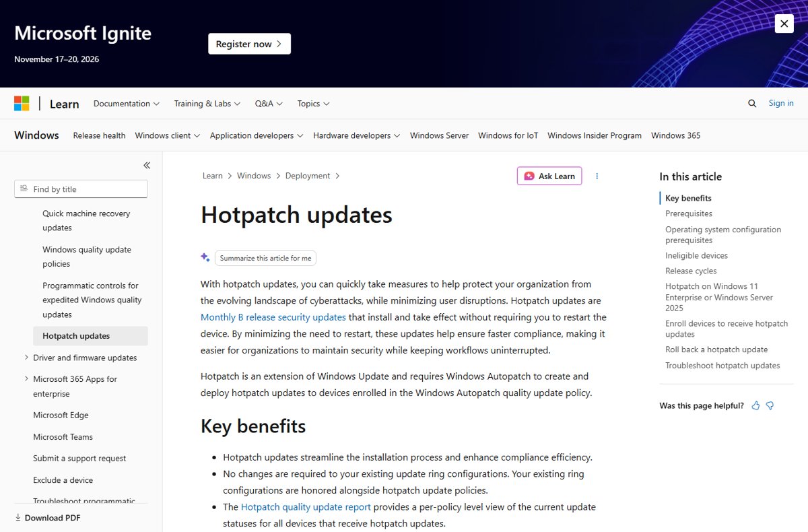This screenshot has height=532, width=808.
Task: Select Microsoft Teams in sidebar
Action: tap(63, 437)
